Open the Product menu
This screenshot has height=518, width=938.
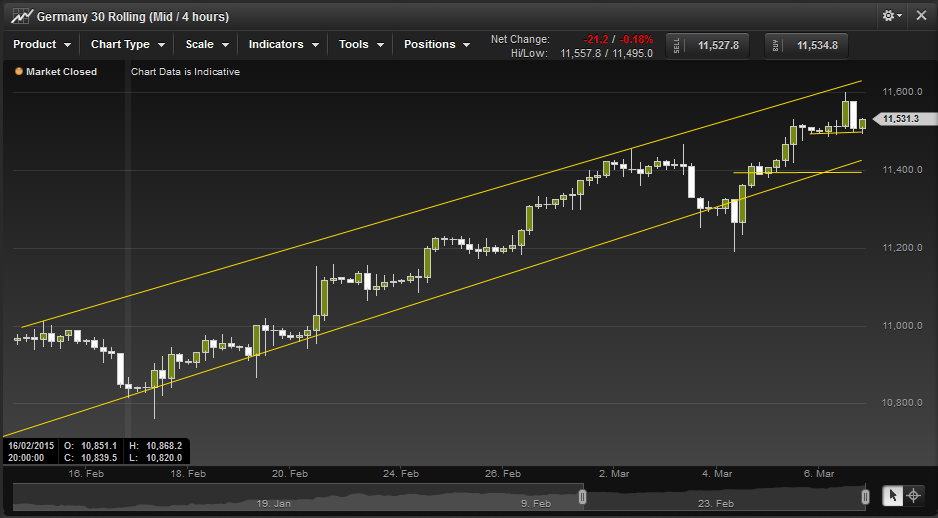click(x=42, y=44)
